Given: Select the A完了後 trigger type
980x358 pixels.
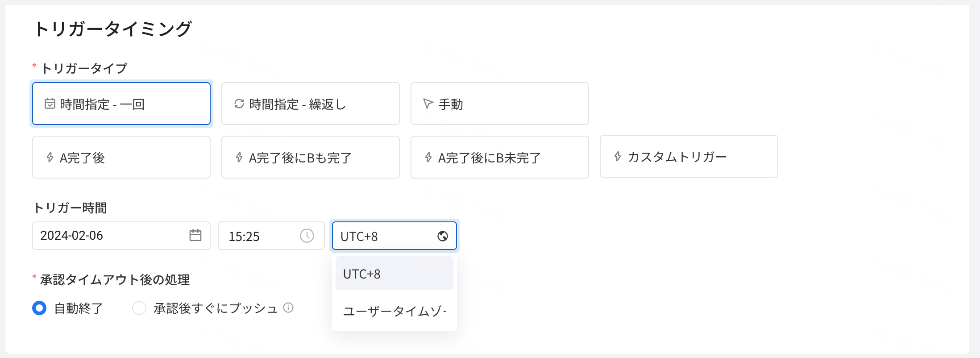Looking at the screenshot, I should [x=121, y=157].
